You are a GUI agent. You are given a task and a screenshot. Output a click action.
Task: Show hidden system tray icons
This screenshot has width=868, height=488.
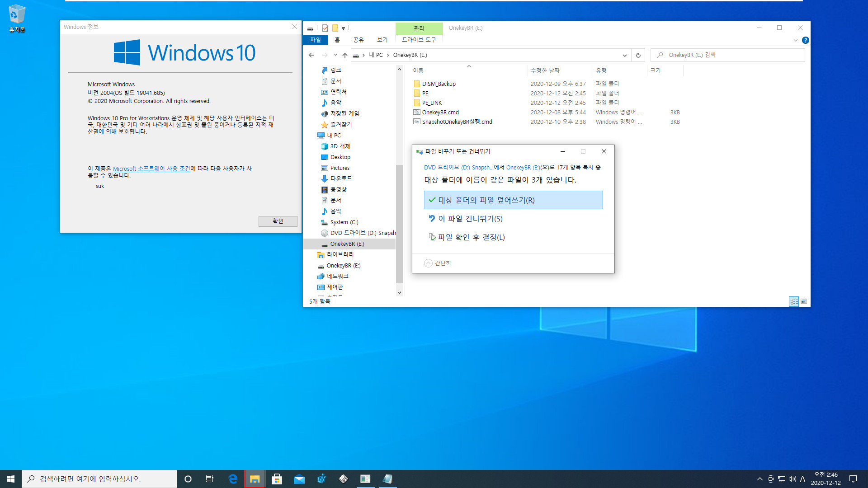click(x=759, y=479)
